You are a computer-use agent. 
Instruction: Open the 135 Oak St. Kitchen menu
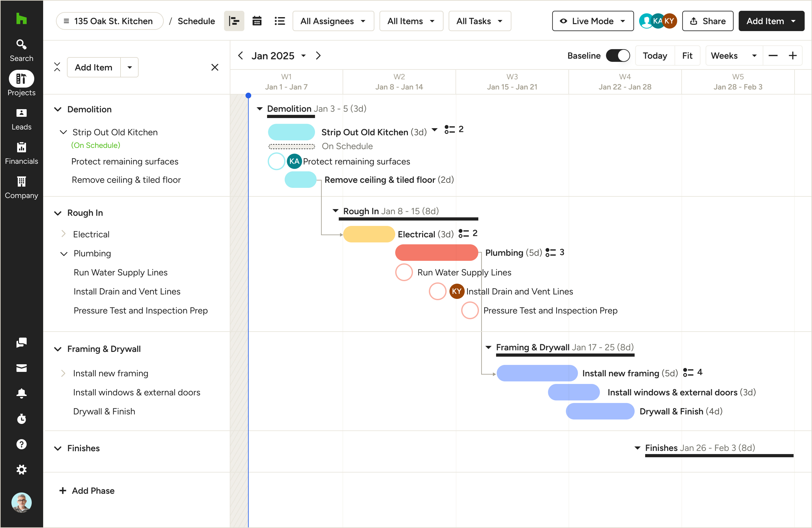(109, 21)
